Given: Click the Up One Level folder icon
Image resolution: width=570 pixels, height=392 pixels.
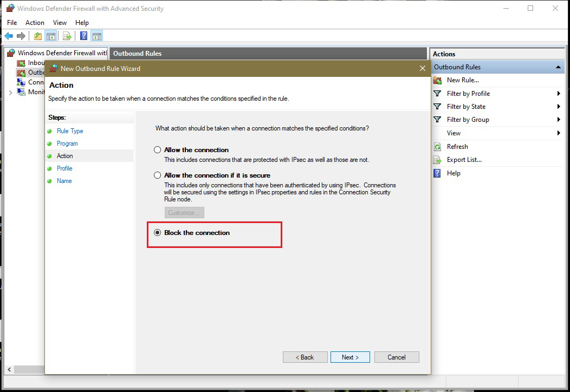Looking at the screenshot, I should [38, 36].
